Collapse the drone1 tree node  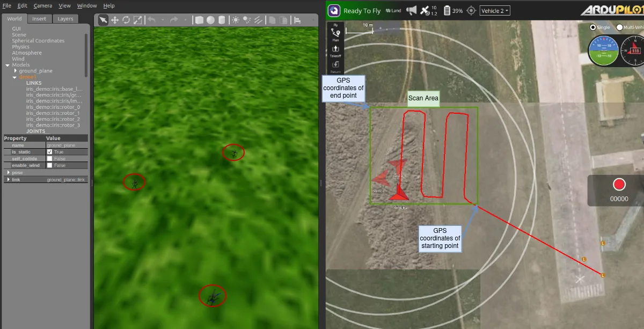(15, 77)
